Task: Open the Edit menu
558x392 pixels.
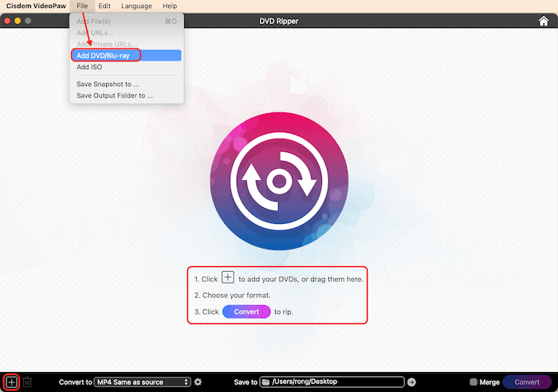Action: (104, 6)
